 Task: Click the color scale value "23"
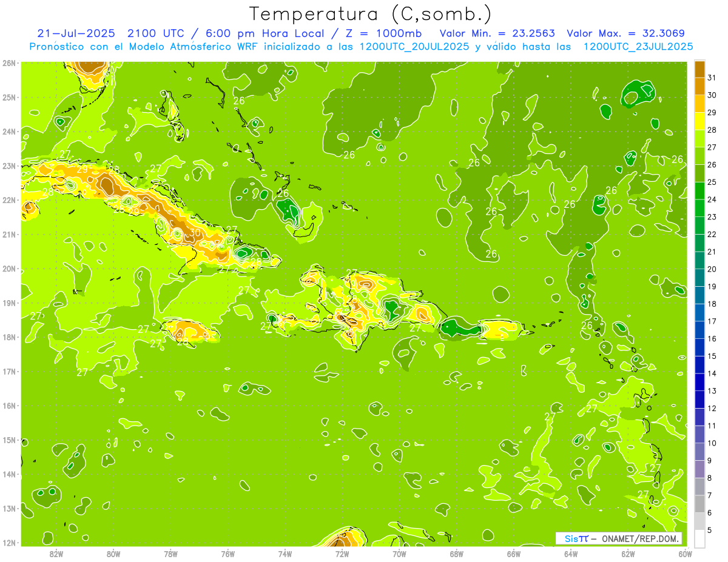pos(712,216)
